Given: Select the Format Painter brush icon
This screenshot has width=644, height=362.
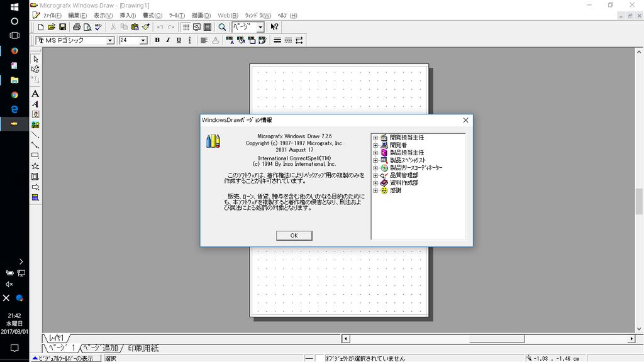Looking at the screenshot, I should point(146,27).
